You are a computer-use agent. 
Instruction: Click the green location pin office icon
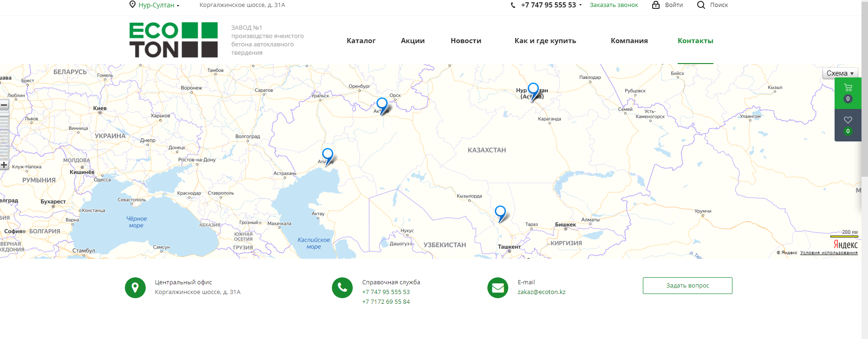point(135,288)
